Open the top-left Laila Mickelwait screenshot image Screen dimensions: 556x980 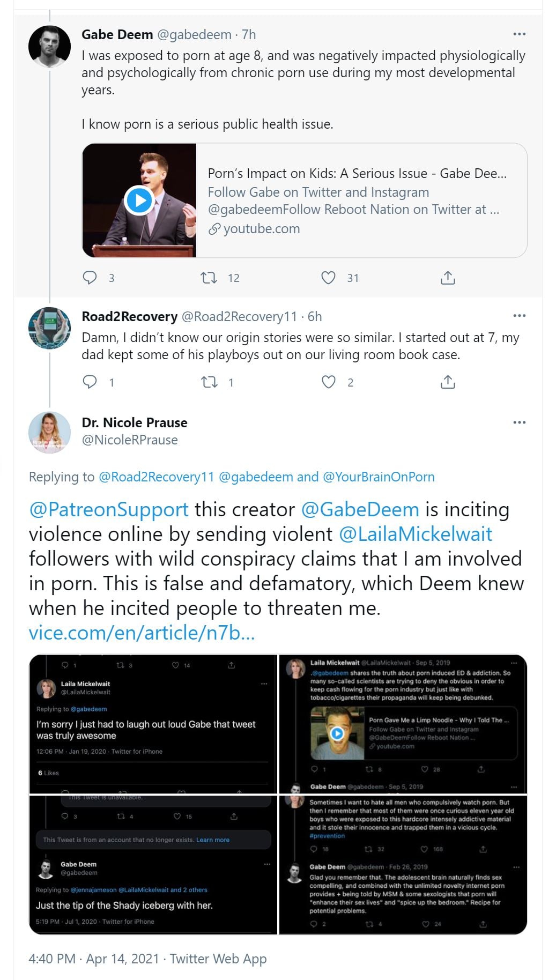point(153,724)
